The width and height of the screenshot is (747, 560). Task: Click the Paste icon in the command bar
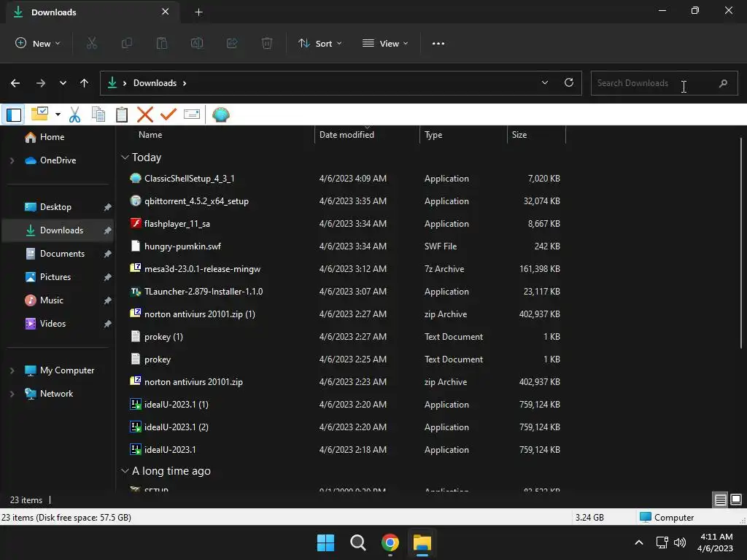[x=162, y=43]
